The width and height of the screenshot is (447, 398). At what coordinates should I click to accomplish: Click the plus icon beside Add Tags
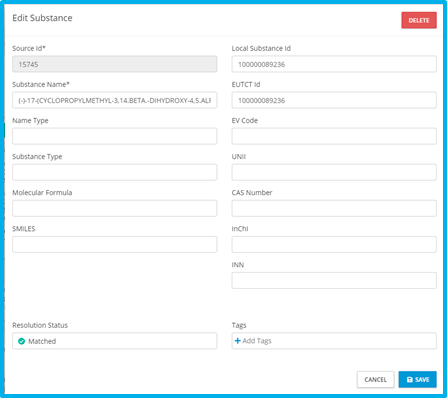(x=237, y=341)
